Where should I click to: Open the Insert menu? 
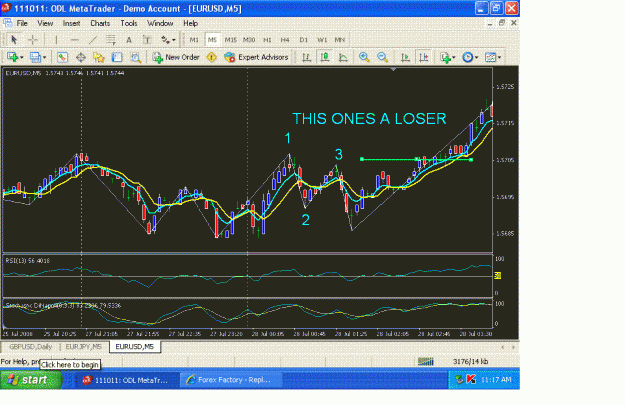(x=71, y=24)
